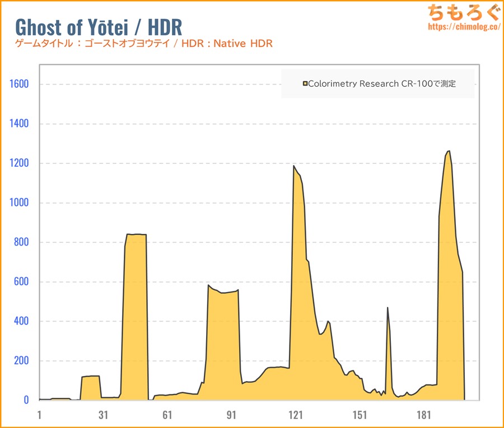Click the 151 x-axis tick label
The image size is (504, 428).
[x=360, y=415]
